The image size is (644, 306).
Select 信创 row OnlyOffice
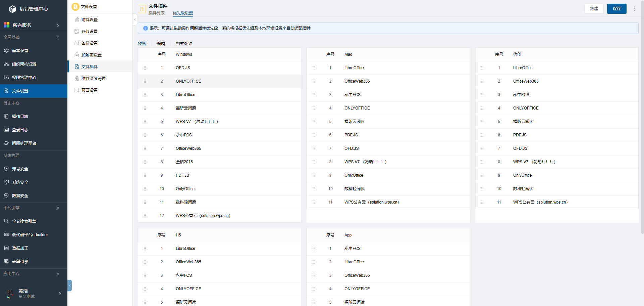pos(557,175)
